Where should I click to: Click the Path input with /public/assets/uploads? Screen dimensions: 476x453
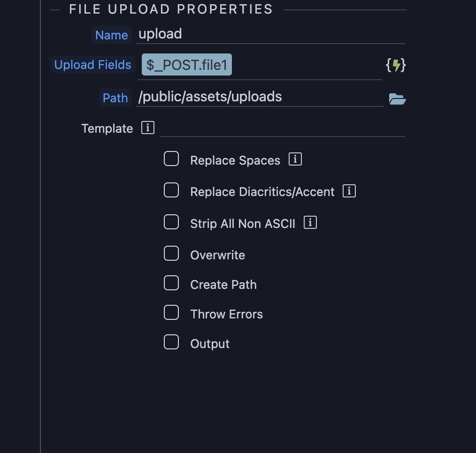pos(259,97)
